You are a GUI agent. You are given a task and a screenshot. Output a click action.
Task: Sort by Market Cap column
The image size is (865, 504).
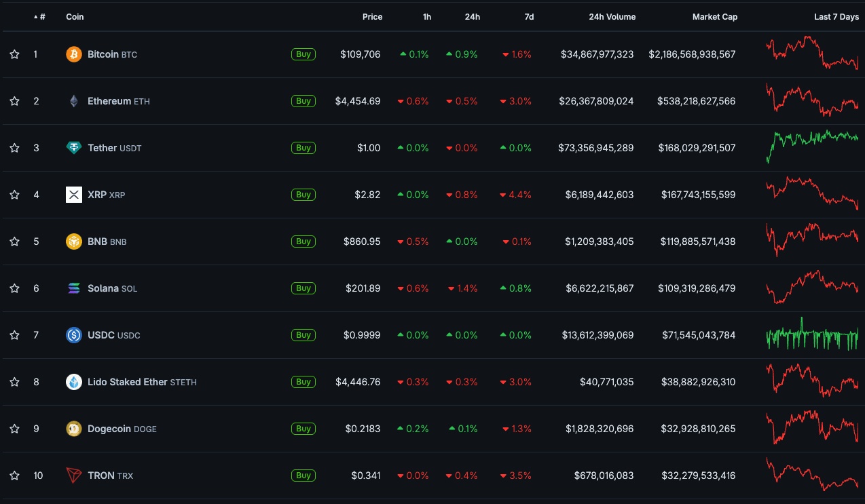tap(715, 17)
